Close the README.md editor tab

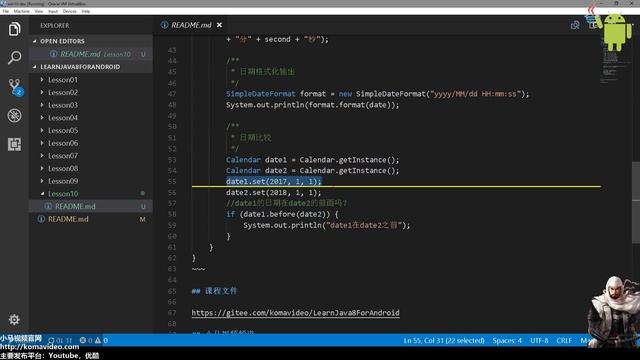[219, 25]
